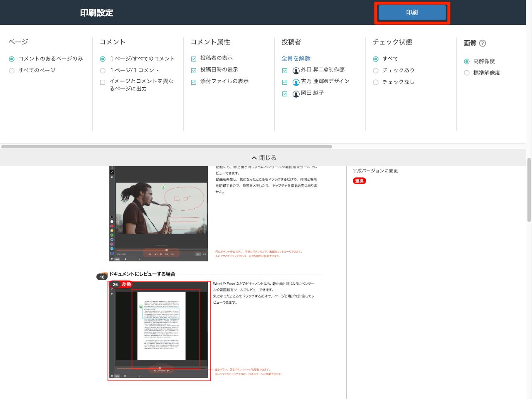The width and height of the screenshot is (532, 399).
Task: Click the blue 印刷 print button
Action: point(412,12)
